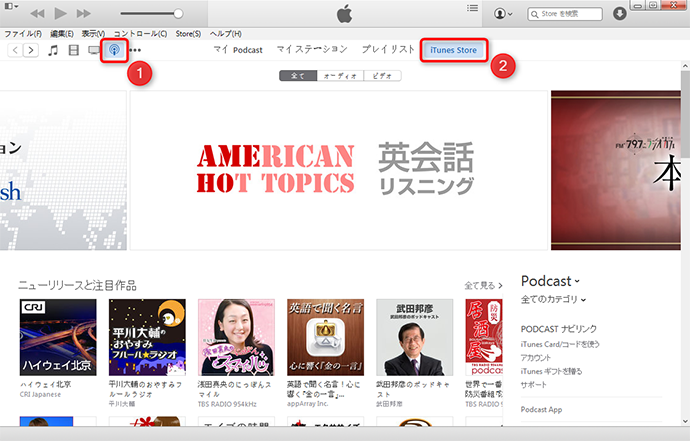Click the rewind previous track button

[x=37, y=14]
